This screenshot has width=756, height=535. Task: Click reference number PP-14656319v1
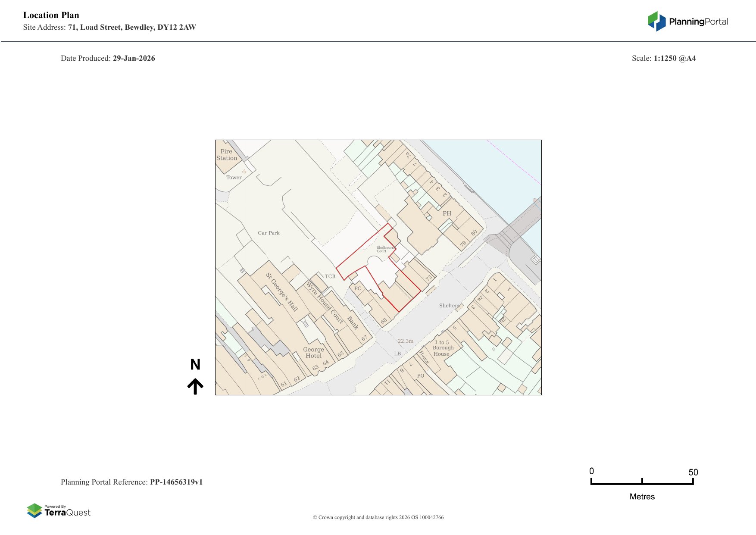(176, 482)
